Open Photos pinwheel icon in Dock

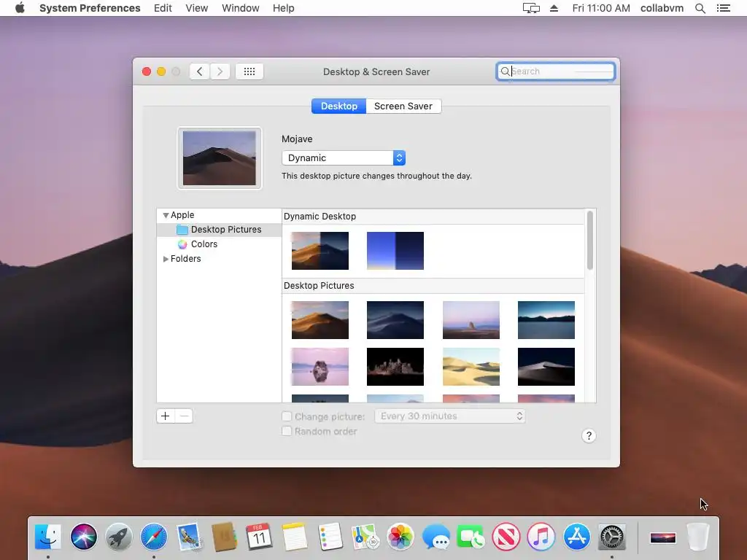(400, 537)
